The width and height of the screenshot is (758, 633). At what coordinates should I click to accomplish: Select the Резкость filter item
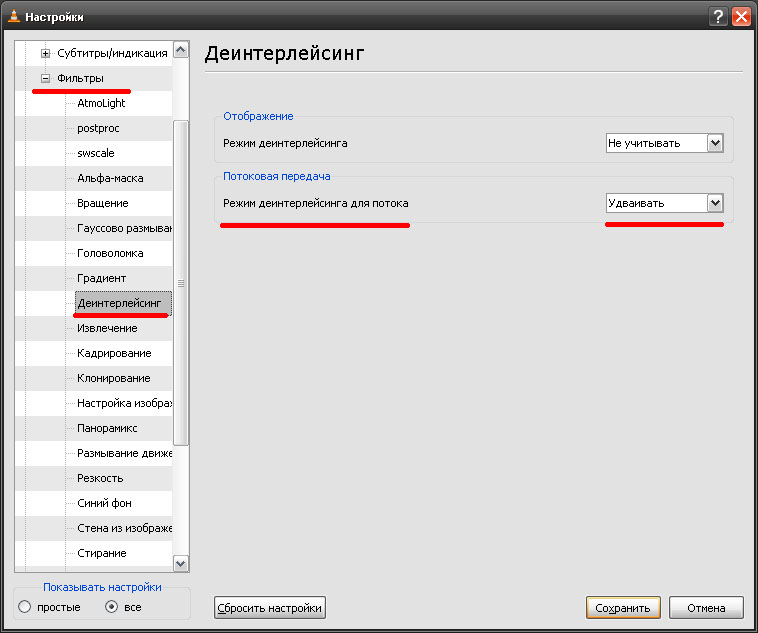(100, 478)
